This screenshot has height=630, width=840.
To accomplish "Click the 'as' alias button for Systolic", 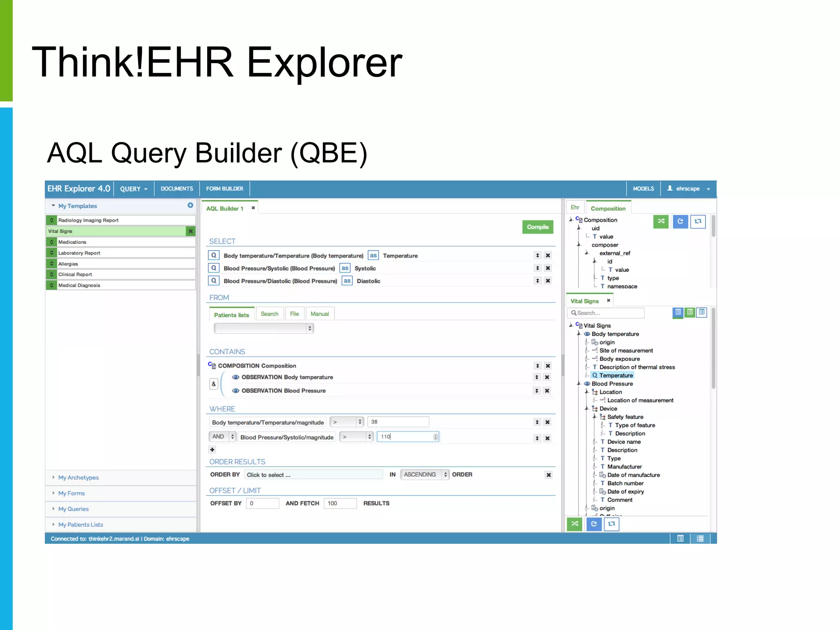I will 345,268.
